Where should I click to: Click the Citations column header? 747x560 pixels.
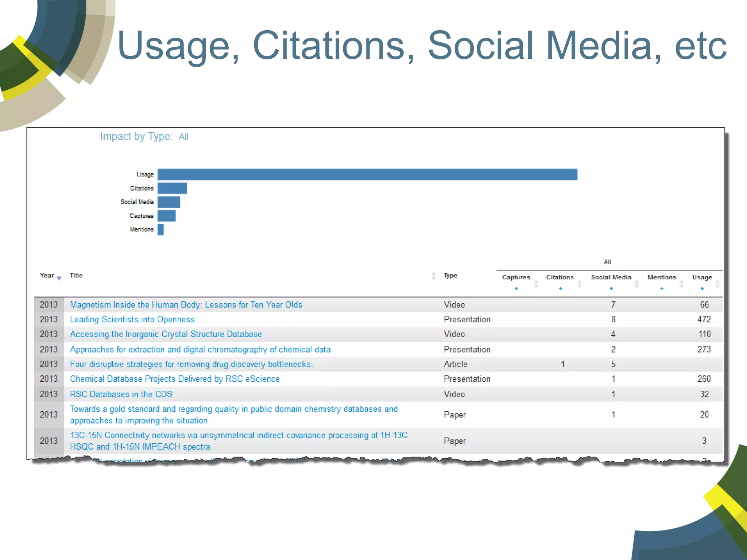(560, 277)
